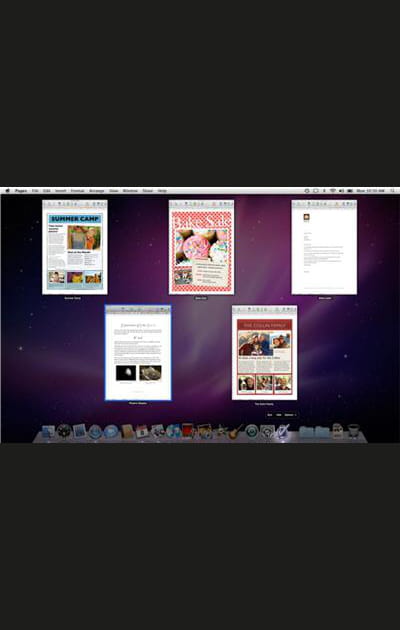The height and width of the screenshot is (630, 400).
Task: Select the Summer Camp document window thumbnail
Action: point(75,247)
